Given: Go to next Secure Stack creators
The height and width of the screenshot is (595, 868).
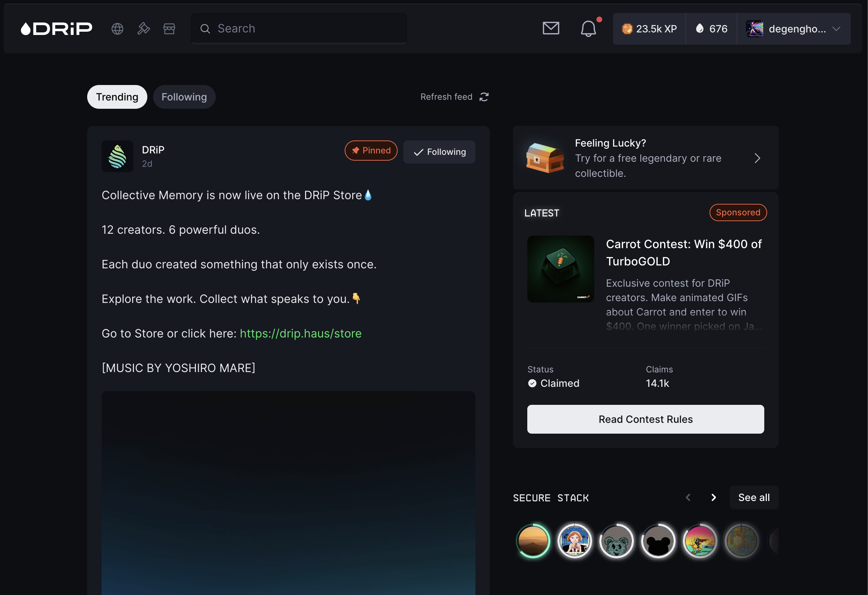Looking at the screenshot, I should pos(713,497).
